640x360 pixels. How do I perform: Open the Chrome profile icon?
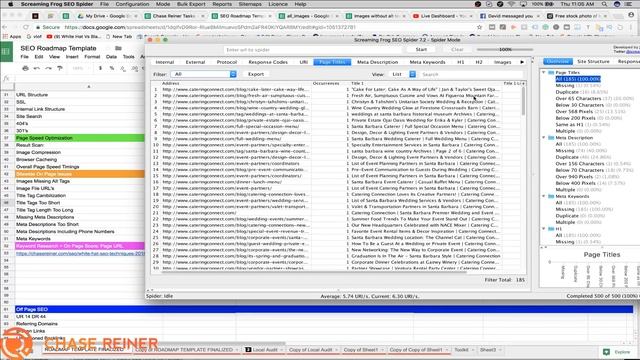631,15
